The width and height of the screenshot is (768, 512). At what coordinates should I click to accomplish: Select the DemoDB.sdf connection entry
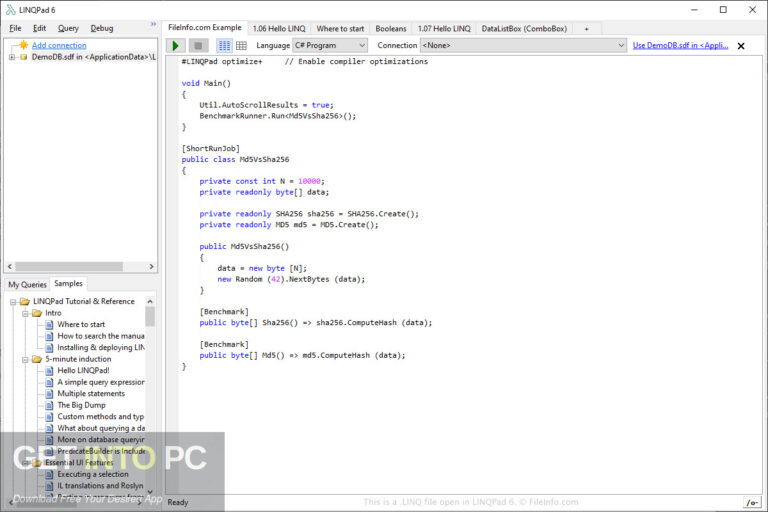94,57
